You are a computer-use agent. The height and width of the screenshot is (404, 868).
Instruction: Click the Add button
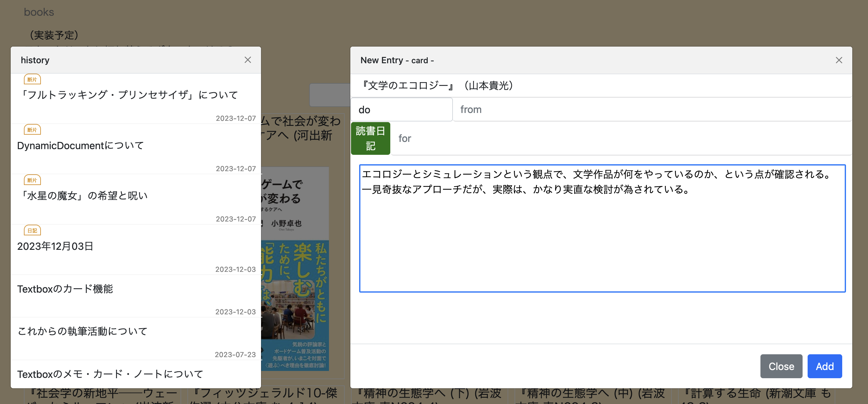(824, 366)
